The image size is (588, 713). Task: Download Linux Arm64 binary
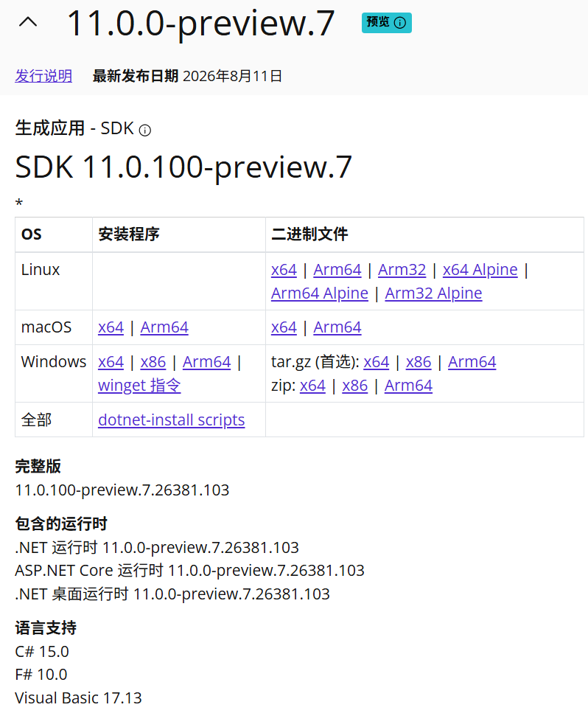pyautogui.click(x=337, y=270)
